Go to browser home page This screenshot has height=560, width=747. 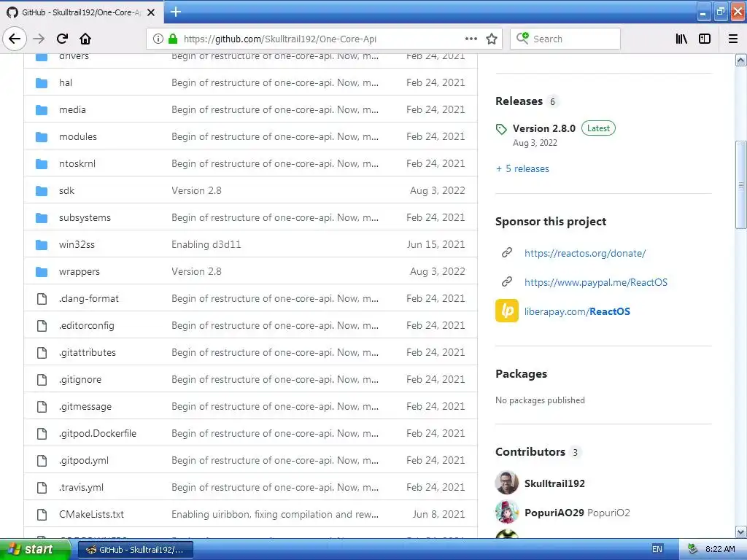[x=85, y=39]
